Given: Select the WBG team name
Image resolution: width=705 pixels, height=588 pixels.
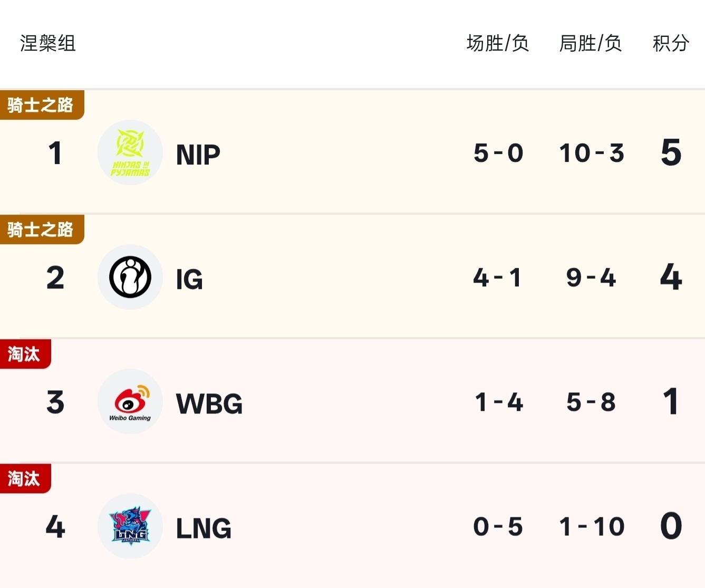Looking at the screenshot, I should [x=209, y=403].
